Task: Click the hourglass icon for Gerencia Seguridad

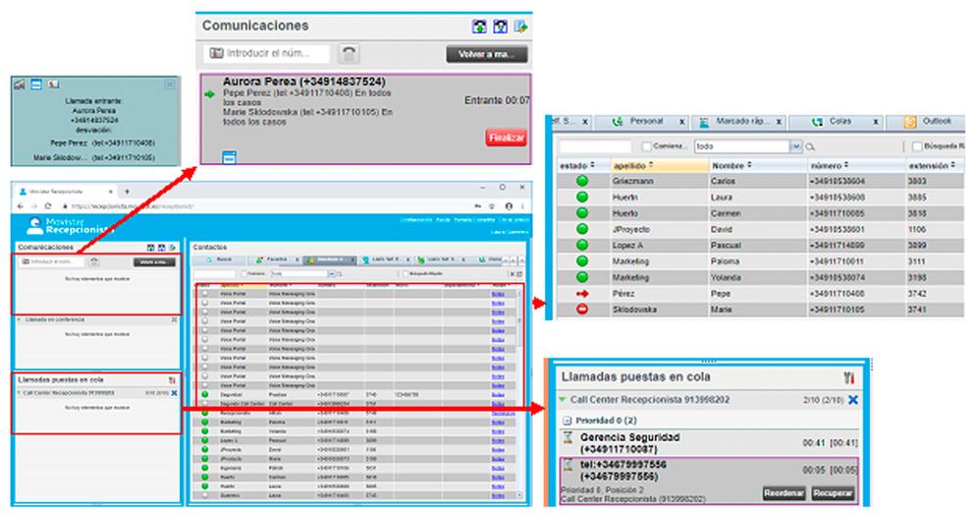Action: point(568,438)
